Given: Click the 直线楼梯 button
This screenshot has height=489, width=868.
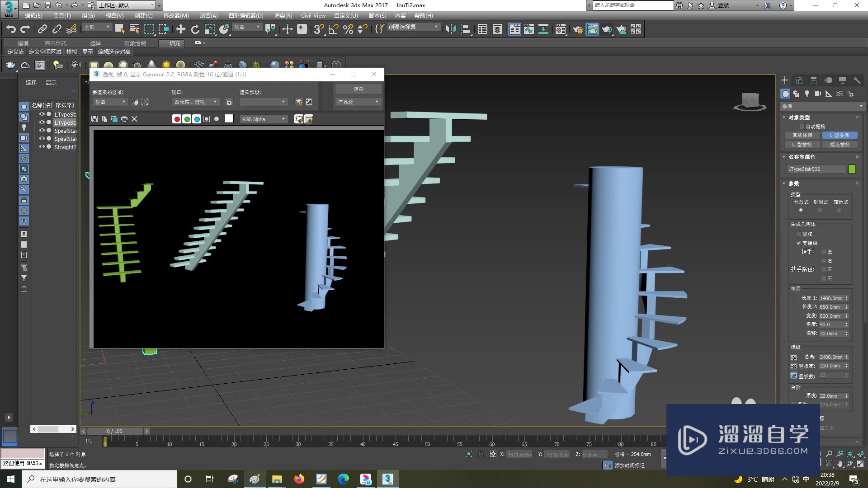Looking at the screenshot, I should coord(802,135).
